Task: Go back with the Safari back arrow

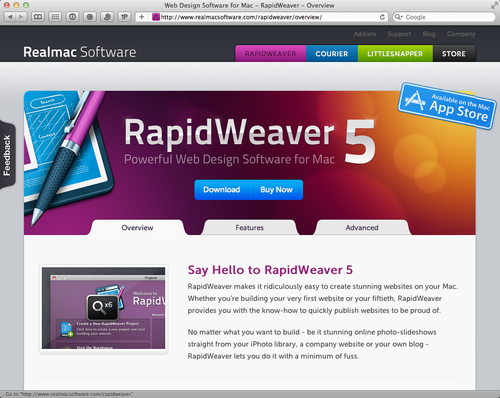Action: click(10, 17)
